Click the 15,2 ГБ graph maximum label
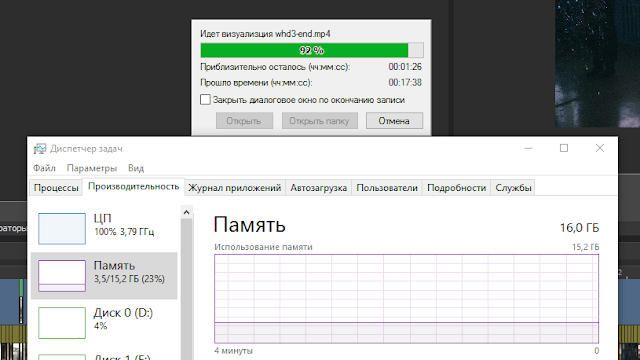The height and width of the screenshot is (360, 640). coord(585,247)
